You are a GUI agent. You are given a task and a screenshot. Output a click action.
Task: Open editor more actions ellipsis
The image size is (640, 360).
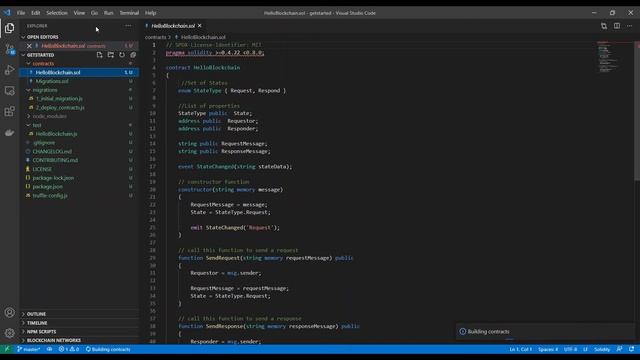click(629, 26)
